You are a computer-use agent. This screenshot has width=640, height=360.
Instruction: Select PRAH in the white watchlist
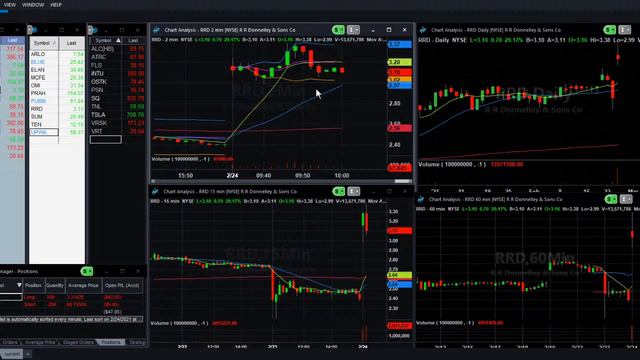(x=38, y=93)
